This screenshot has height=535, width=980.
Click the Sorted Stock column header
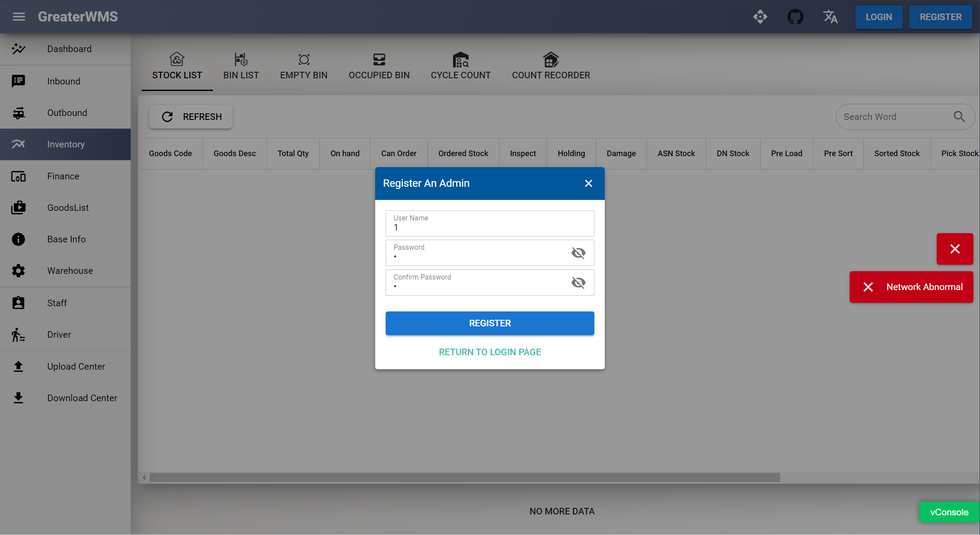(x=897, y=154)
